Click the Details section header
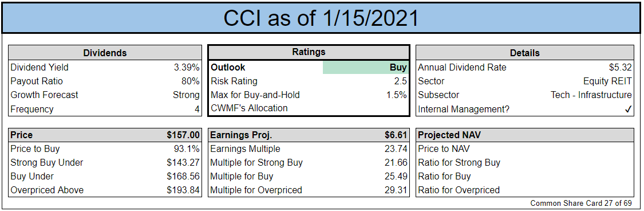Screen dimensions: 644x211 coord(525,53)
